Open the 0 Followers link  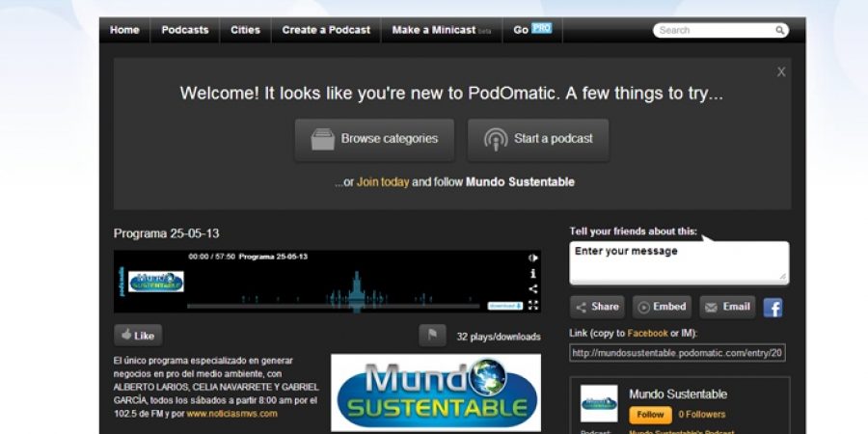click(x=702, y=415)
